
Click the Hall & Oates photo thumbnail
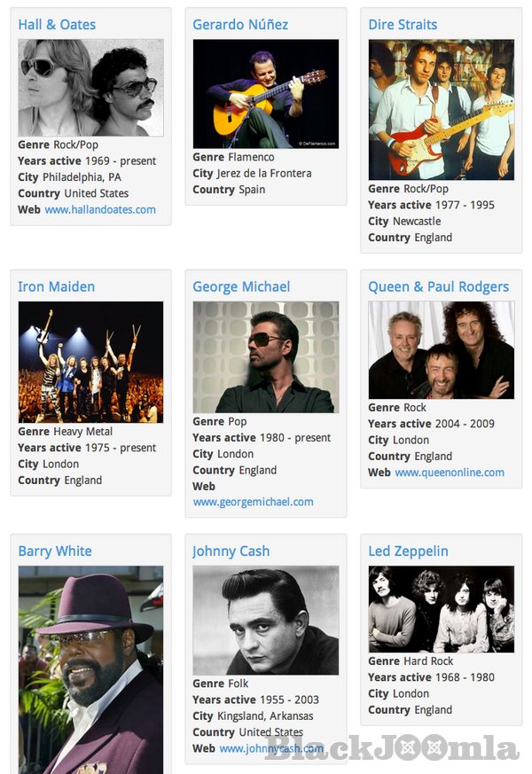pyautogui.click(x=90, y=88)
